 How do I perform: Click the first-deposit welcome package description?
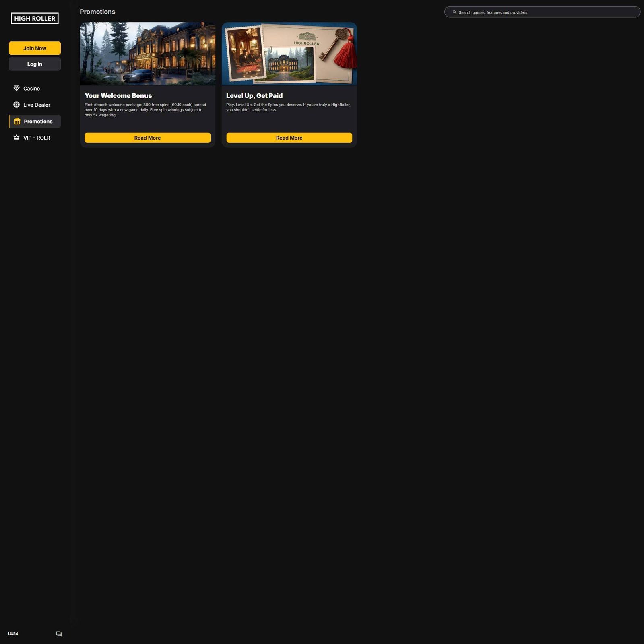point(145,110)
